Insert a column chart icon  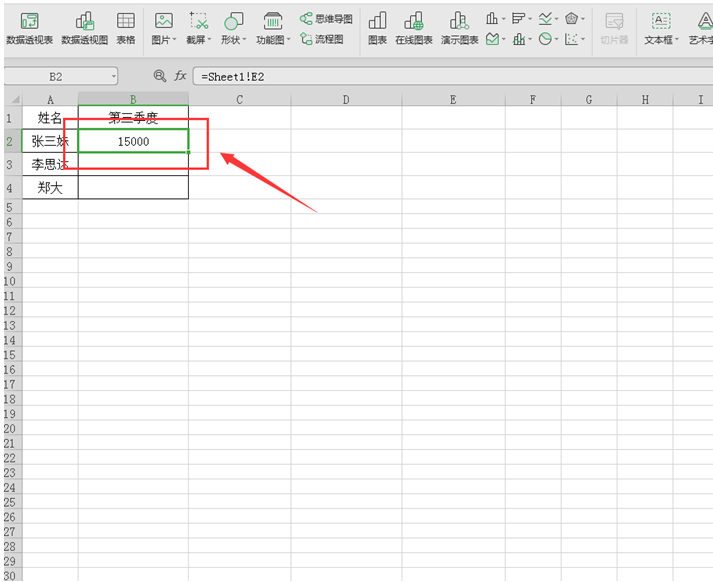tap(492, 18)
